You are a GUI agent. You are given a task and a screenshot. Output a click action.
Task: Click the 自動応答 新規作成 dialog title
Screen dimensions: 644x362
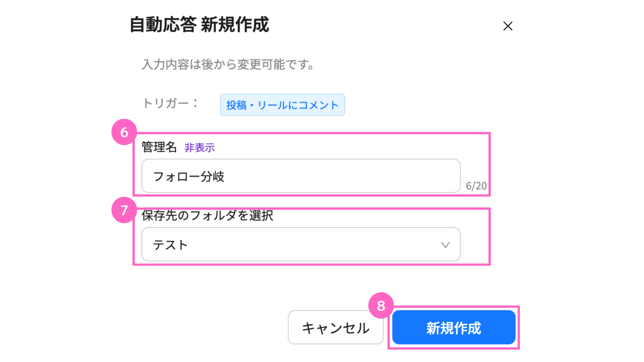click(199, 24)
